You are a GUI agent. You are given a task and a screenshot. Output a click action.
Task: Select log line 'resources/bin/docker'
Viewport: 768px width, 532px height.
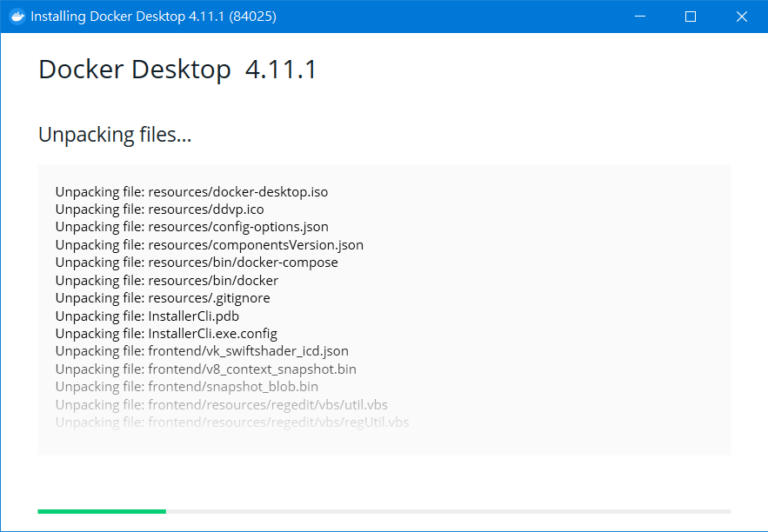166,281
